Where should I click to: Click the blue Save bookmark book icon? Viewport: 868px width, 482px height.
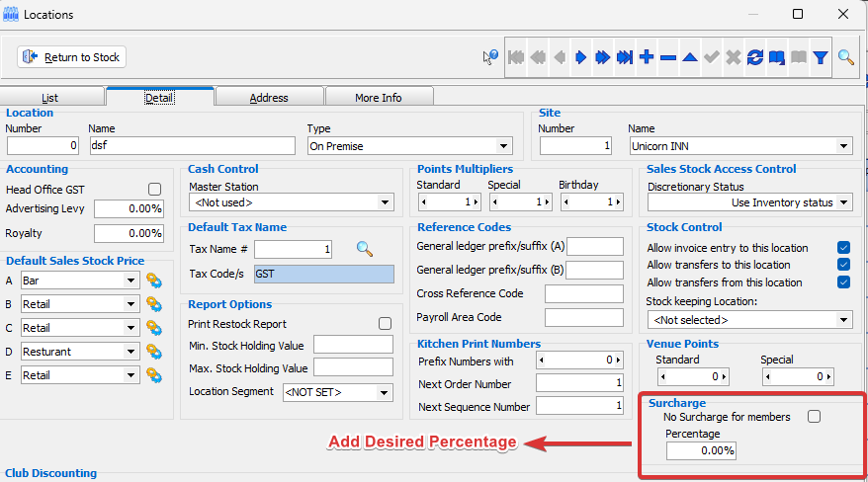[x=777, y=57]
